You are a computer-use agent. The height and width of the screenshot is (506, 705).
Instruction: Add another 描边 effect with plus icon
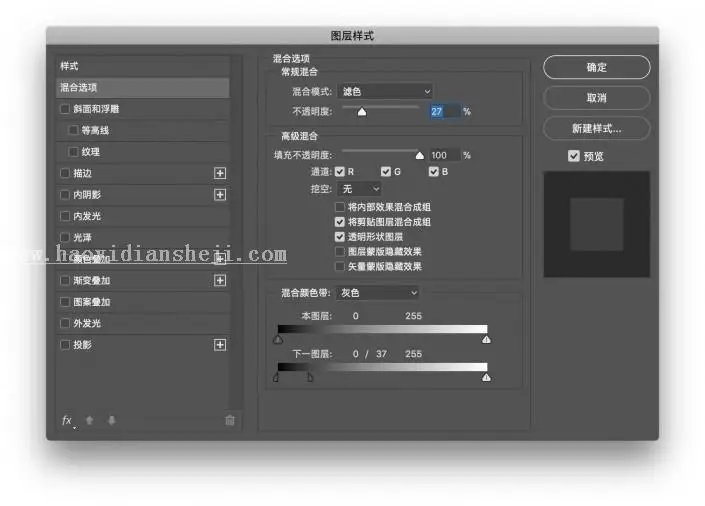(x=220, y=173)
